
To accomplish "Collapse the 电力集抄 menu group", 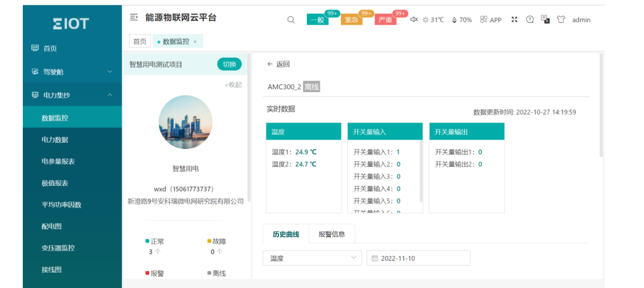I will pos(72,95).
